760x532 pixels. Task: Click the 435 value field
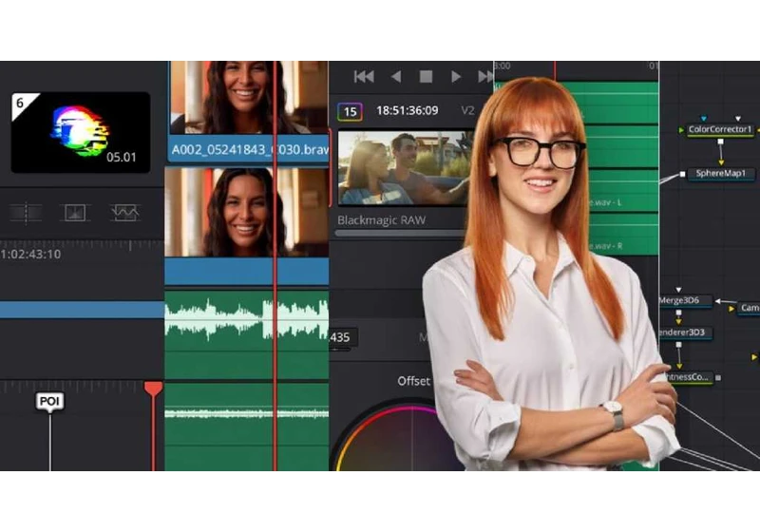click(x=343, y=337)
